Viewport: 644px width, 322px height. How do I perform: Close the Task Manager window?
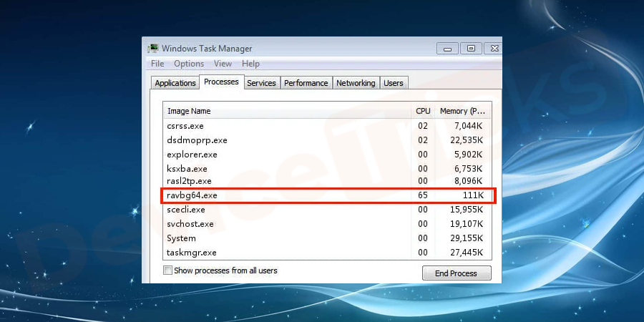(493, 49)
